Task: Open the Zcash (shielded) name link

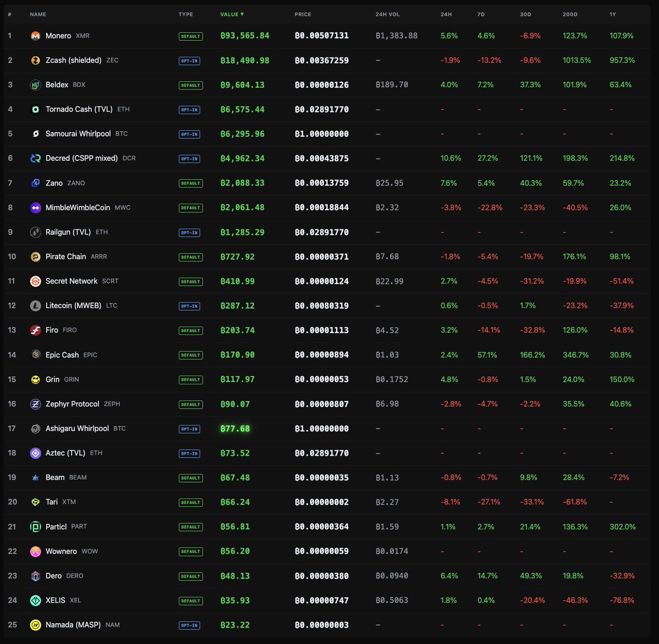Action: [74, 60]
